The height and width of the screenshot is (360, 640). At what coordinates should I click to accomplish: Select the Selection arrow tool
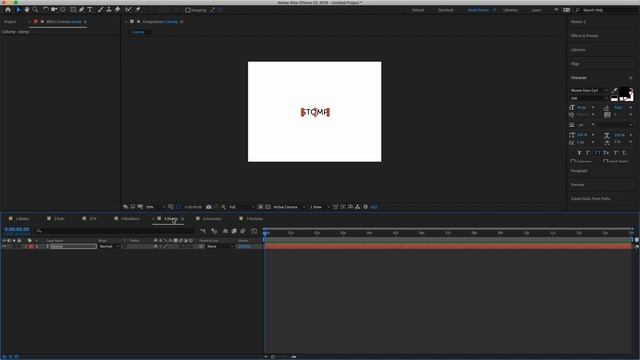tap(18, 9)
